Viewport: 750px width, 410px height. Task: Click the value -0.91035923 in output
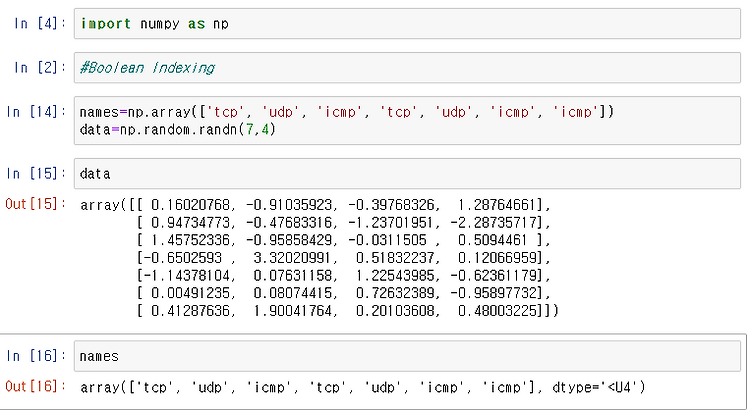(289, 205)
